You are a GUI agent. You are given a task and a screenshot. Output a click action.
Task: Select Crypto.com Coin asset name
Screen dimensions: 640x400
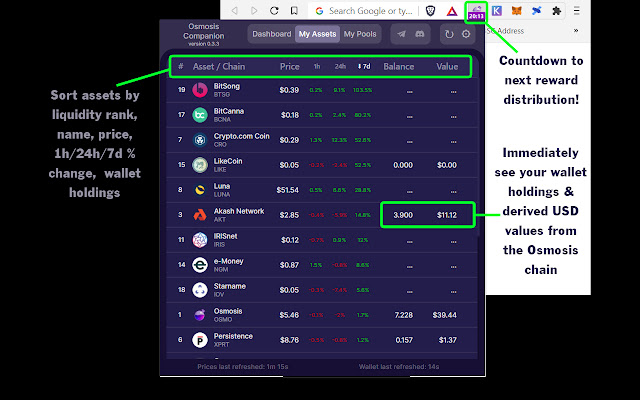tap(241, 136)
